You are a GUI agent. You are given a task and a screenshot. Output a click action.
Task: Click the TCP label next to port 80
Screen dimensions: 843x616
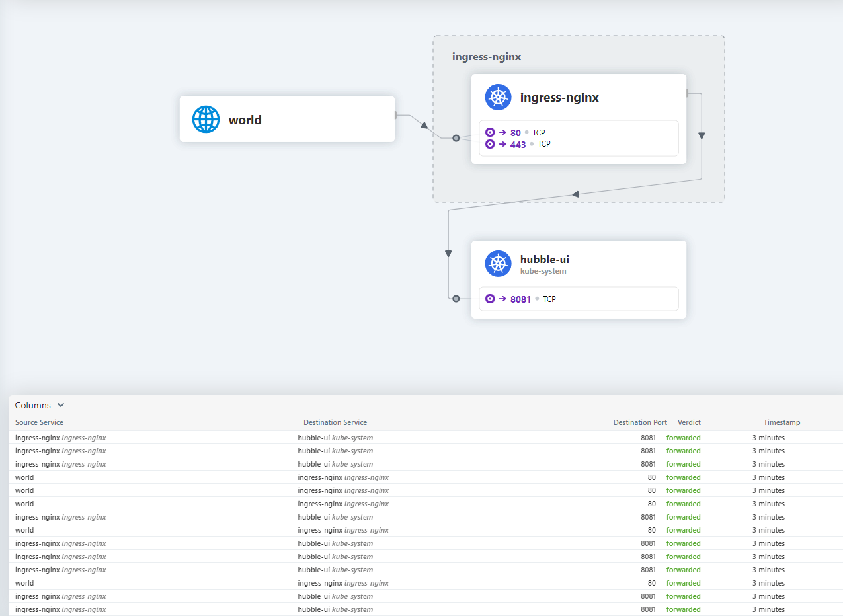tap(539, 133)
